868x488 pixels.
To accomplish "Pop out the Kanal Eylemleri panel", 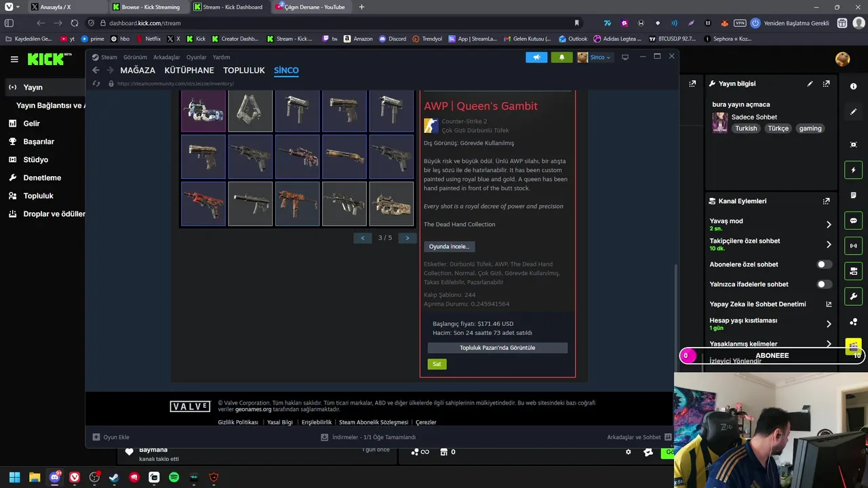I will tap(826, 201).
